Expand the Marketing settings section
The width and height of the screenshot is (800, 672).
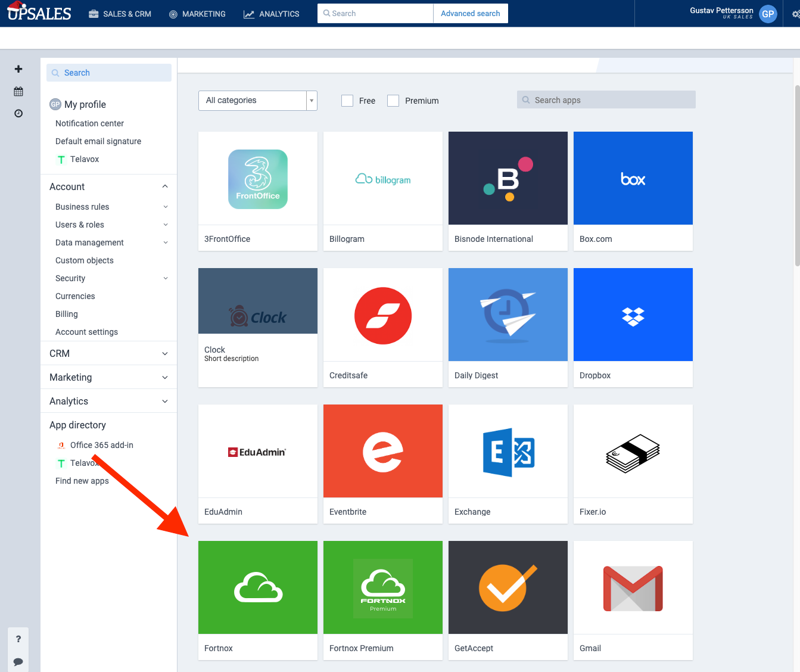[x=108, y=377]
